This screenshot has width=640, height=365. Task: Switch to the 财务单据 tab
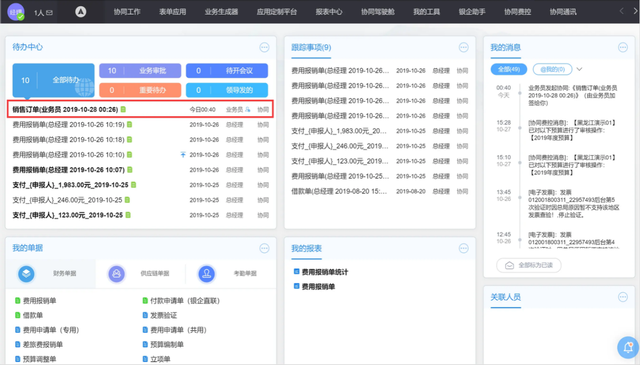point(51,274)
